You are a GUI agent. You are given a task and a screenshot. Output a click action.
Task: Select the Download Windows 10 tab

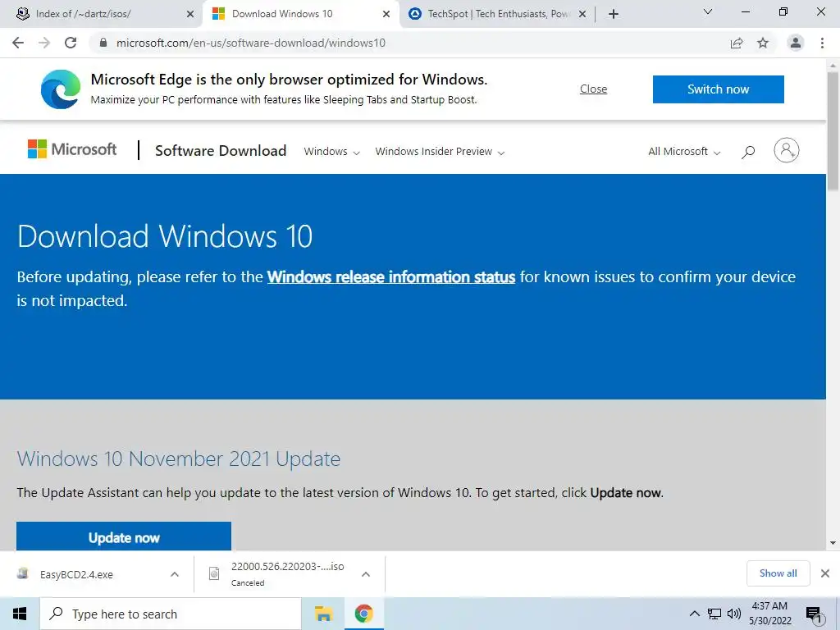click(x=300, y=14)
